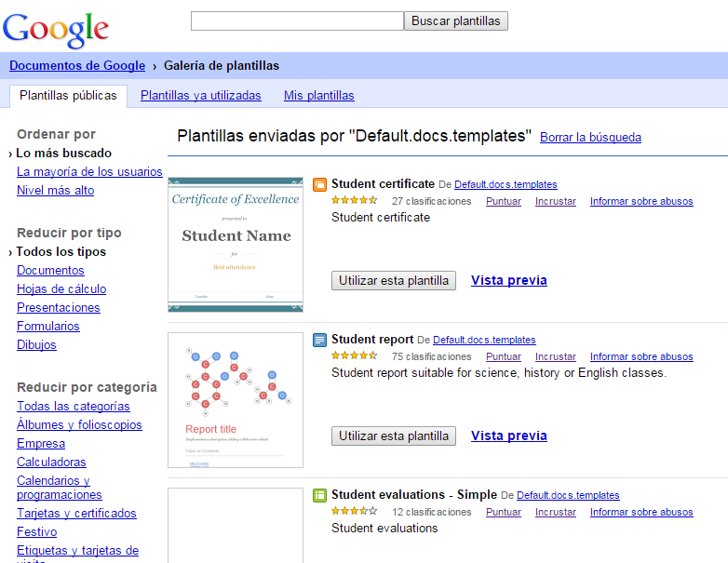Open Default.docs.templates link for Student certificate
The width and height of the screenshot is (728, 563).
(x=506, y=184)
